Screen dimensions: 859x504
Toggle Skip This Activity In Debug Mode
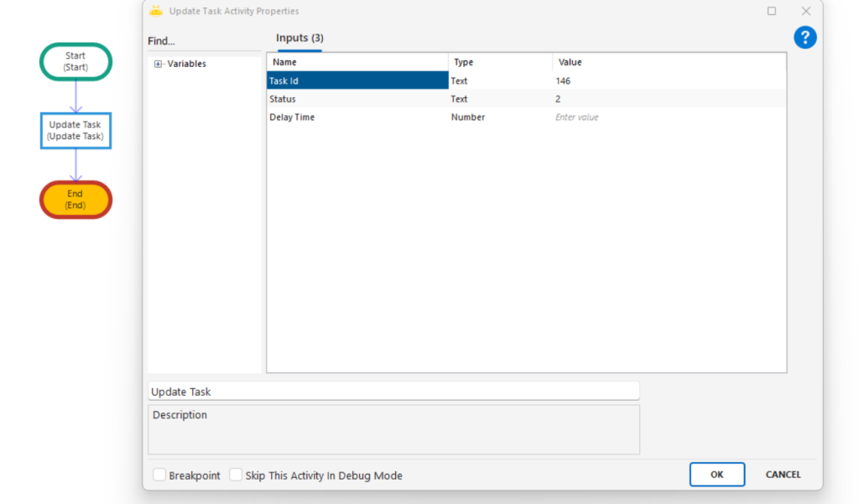(236, 475)
